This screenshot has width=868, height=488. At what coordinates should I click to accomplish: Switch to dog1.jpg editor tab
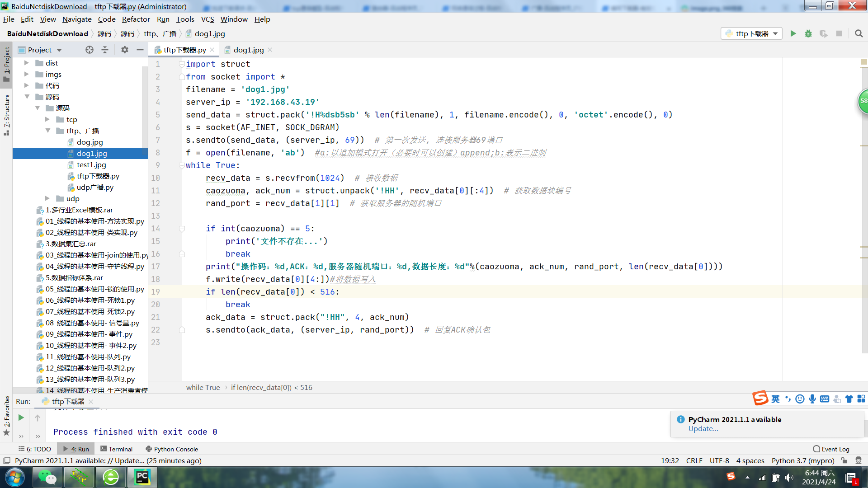coord(248,50)
